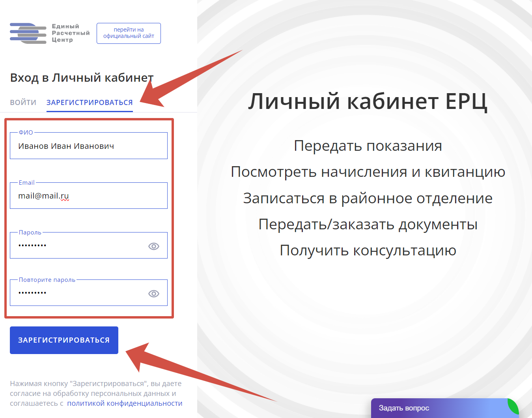Click the Получить консультацию text
Image resolution: width=532 pixels, height=418 pixels.
[368, 250]
